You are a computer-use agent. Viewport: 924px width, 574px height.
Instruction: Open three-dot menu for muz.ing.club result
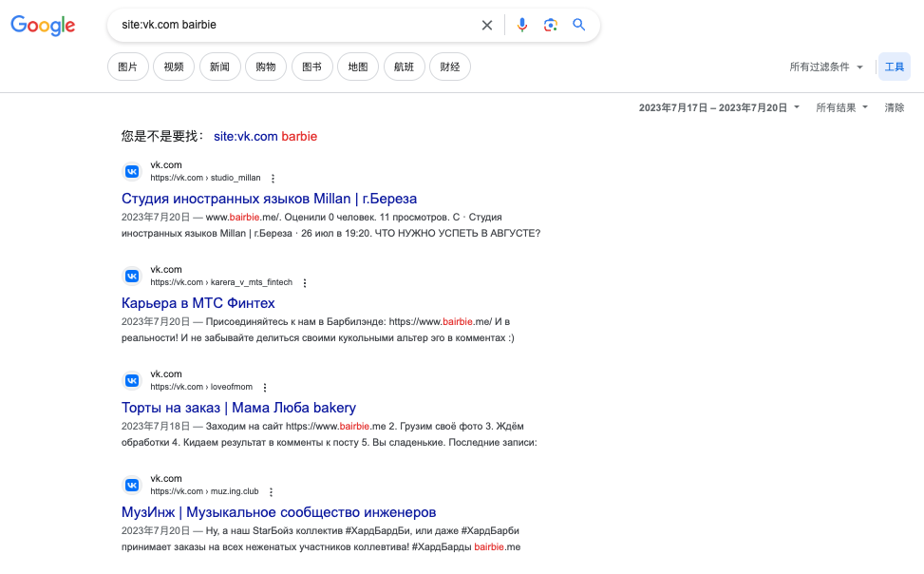pos(271,492)
